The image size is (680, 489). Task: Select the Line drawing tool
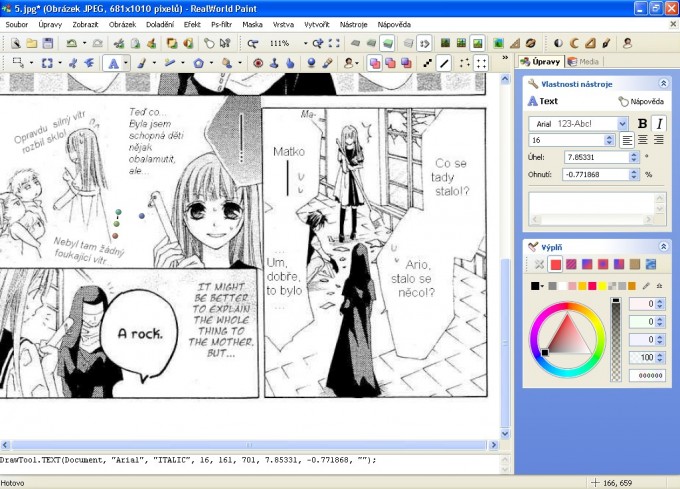[170, 64]
